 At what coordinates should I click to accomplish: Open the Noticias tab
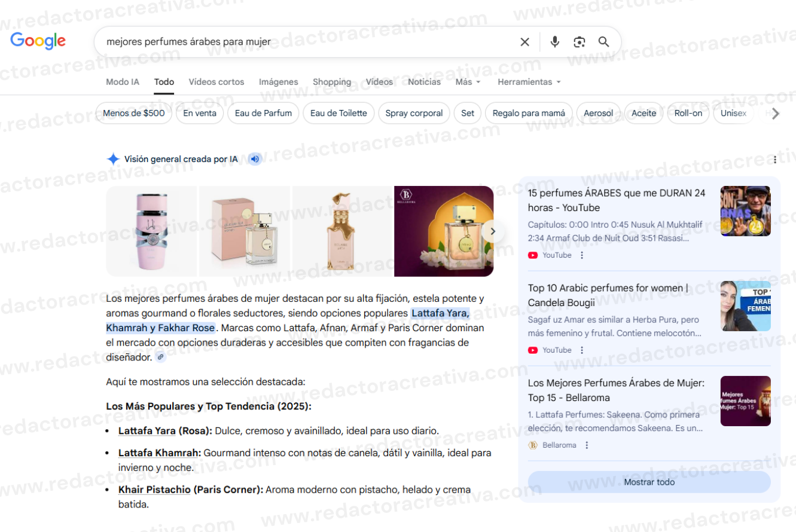click(424, 82)
